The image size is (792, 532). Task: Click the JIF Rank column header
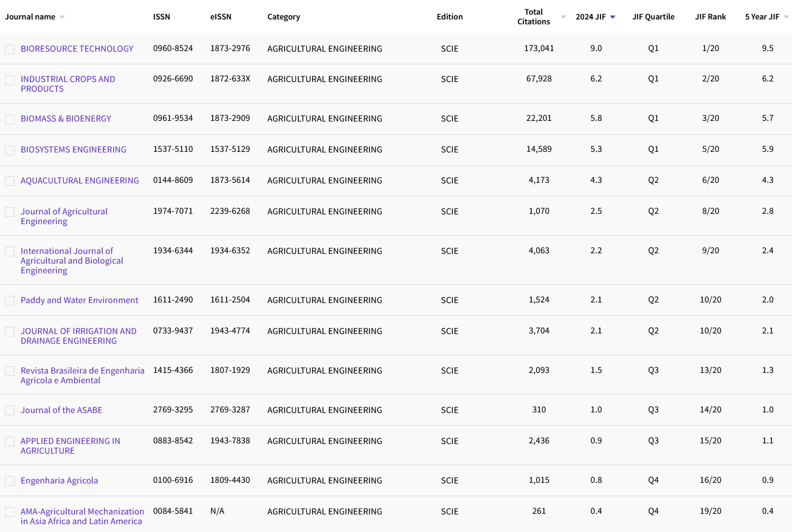710,17
